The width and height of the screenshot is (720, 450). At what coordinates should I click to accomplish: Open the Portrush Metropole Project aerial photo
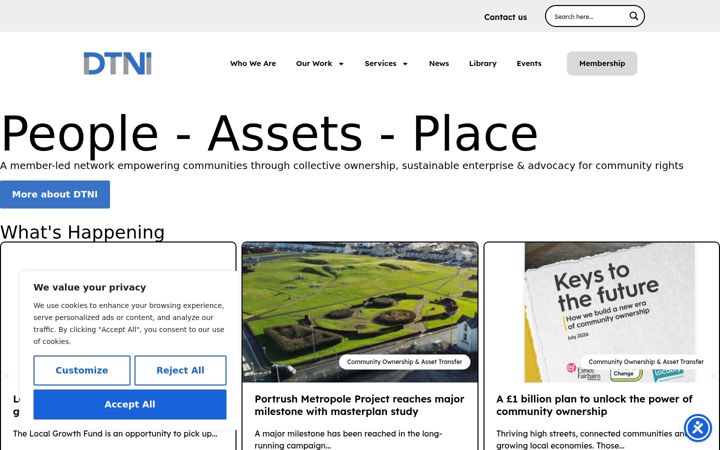click(x=360, y=312)
